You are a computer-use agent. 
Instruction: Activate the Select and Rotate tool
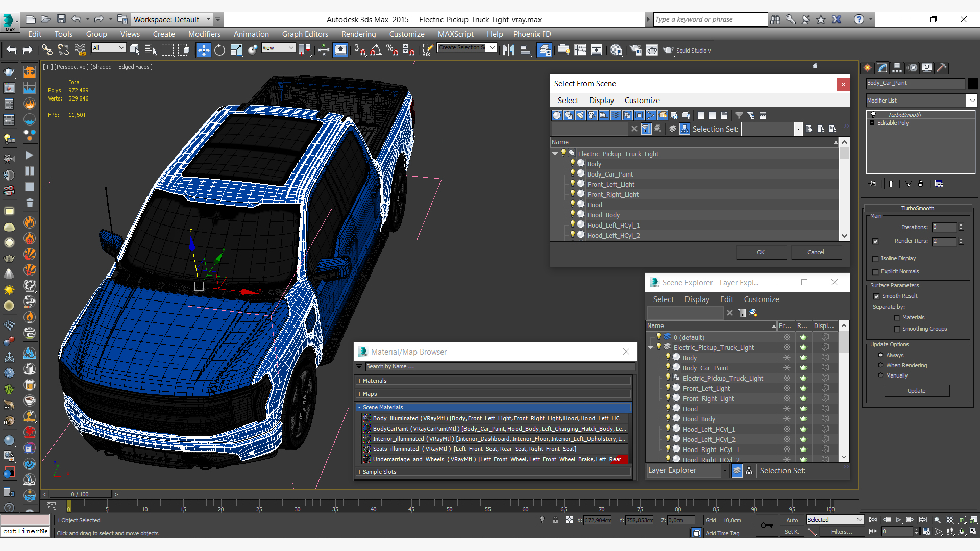click(219, 50)
